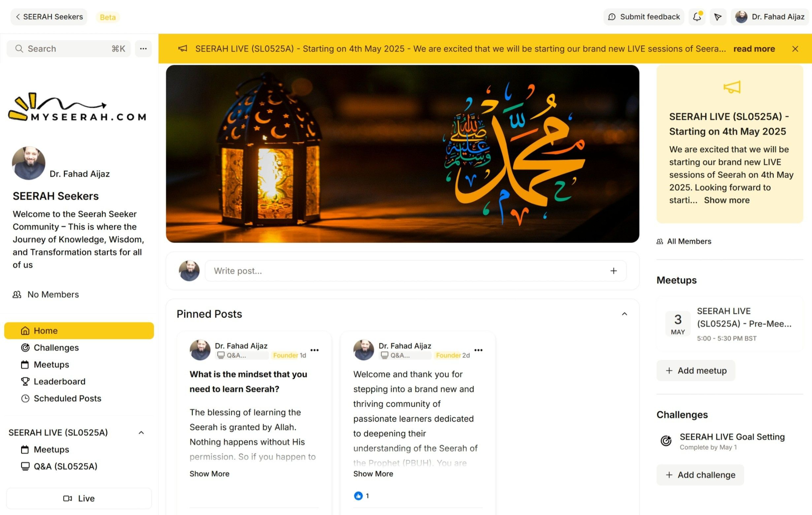This screenshot has width=812, height=515.
Task: Collapse the Pinned Posts section
Action: [624, 314]
